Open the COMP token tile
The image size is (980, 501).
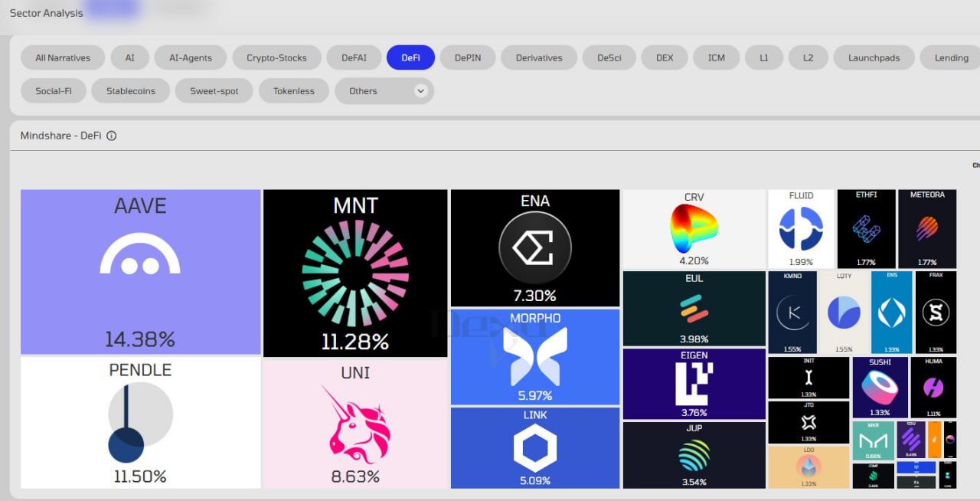pyautogui.click(x=873, y=476)
